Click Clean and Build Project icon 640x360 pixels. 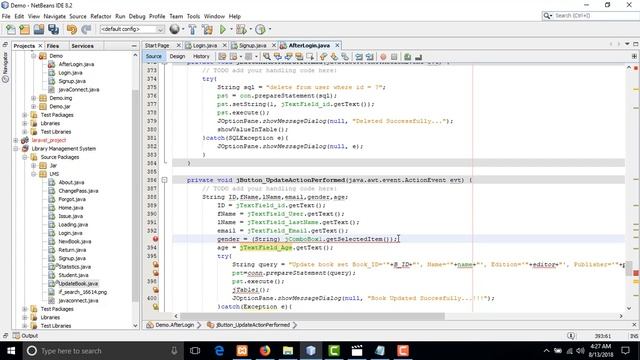point(207,29)
